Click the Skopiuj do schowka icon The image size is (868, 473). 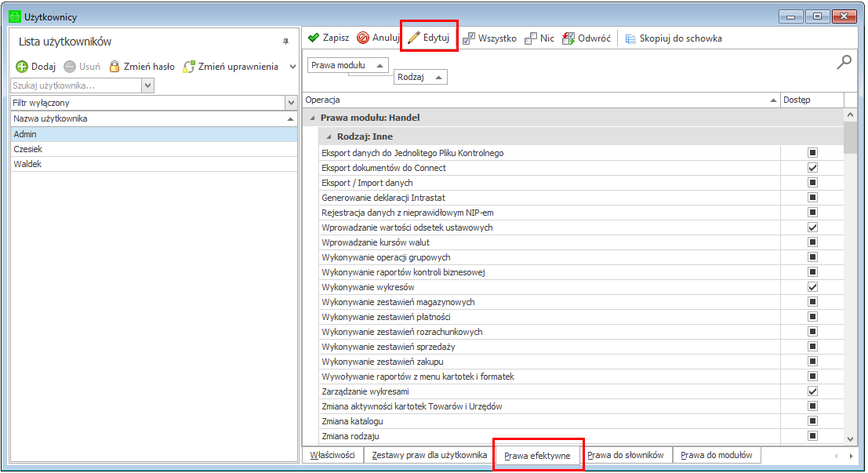tap(630, 38)
